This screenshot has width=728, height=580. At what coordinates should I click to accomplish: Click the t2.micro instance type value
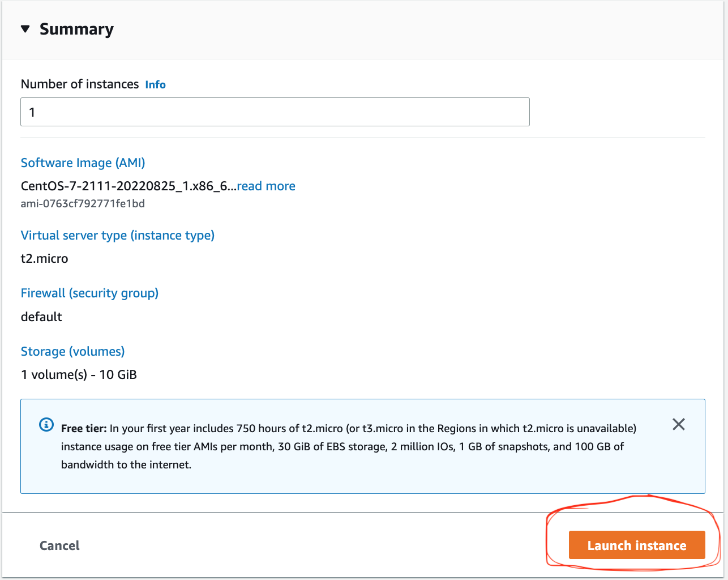coord(44,259)
